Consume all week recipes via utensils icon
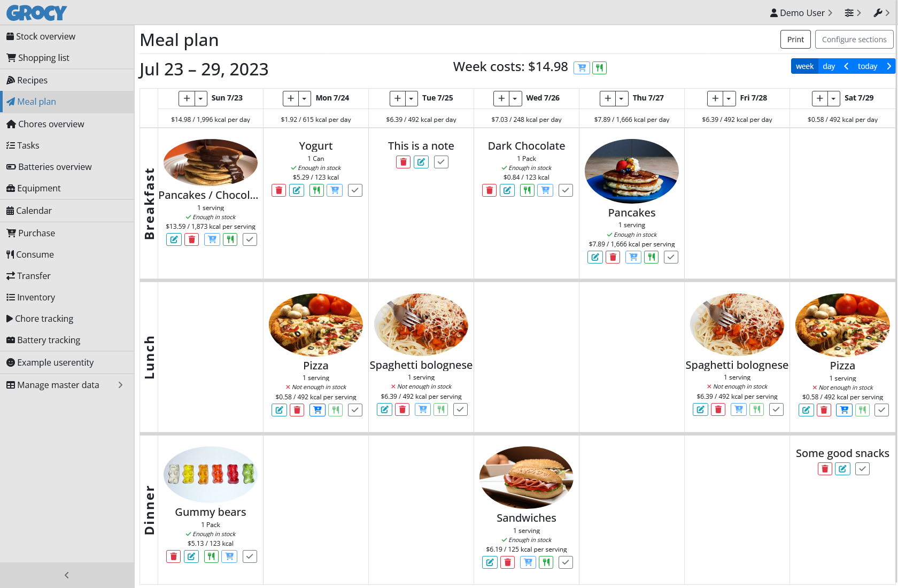 (x=600, y=68)
